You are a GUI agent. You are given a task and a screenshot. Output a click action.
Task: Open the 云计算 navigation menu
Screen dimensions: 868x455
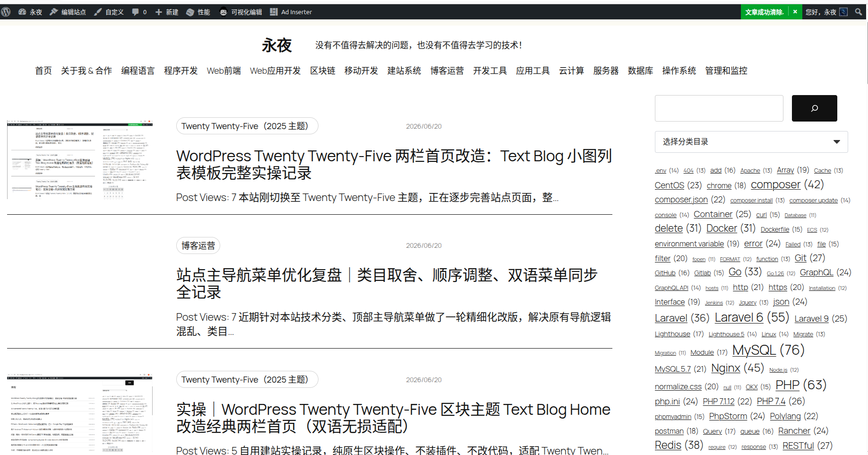click(x=572, y=71)
